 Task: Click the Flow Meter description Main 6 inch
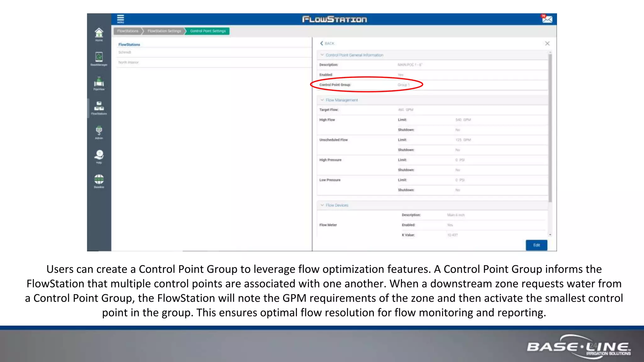click(x=456, y=215)
